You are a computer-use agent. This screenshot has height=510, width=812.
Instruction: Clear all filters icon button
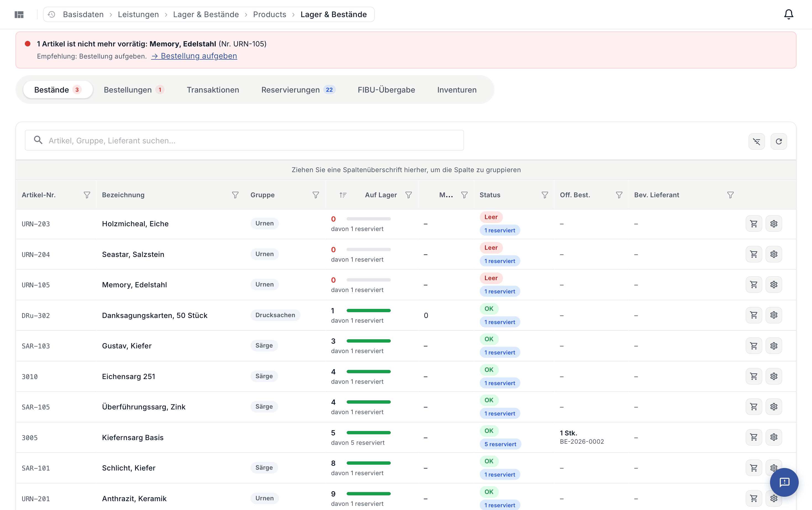pyautogui.click(x=756, y=141)
